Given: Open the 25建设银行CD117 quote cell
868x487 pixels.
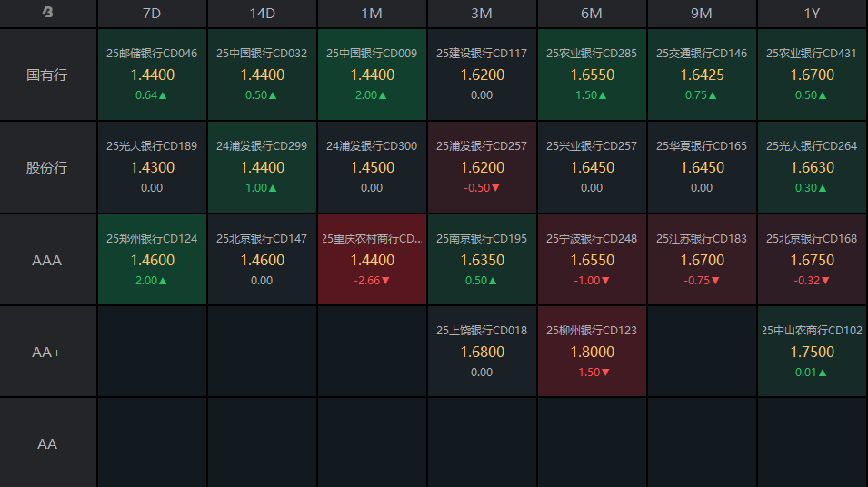Looking at the screenshot, I should point(482,75).
